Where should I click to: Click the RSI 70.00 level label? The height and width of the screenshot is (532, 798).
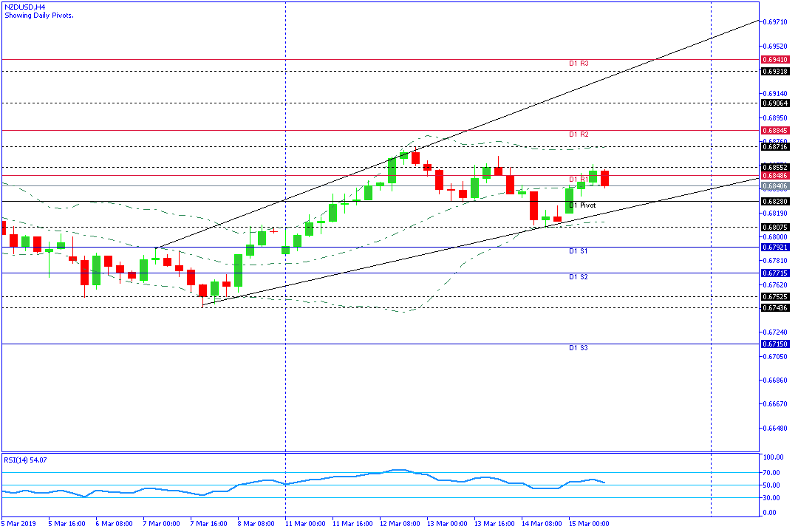coord(772,472)
